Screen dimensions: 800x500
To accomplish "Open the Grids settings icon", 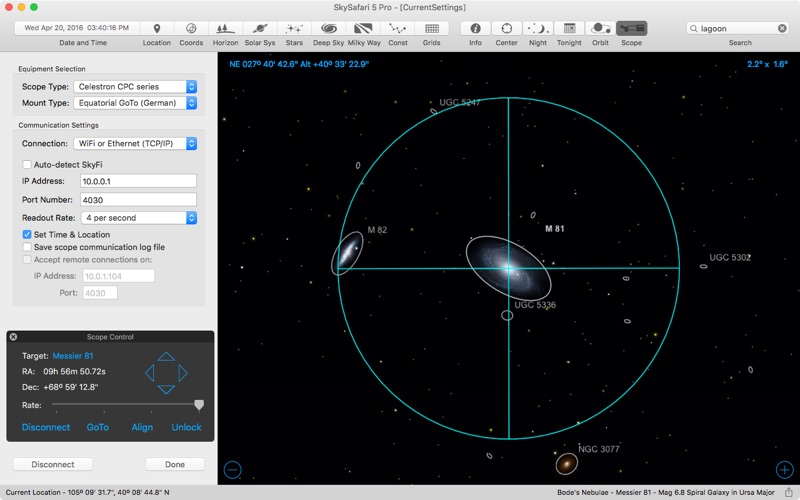I will coord(432,29).
